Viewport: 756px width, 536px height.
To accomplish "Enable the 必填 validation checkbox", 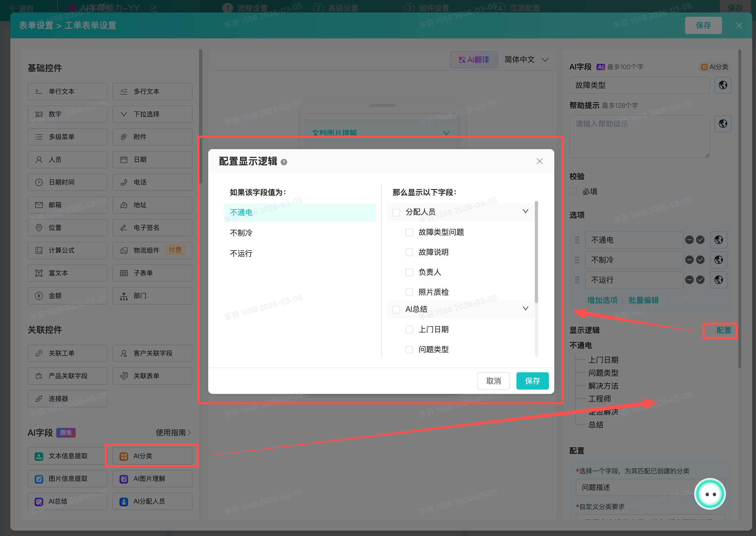I will coord(573,192).
